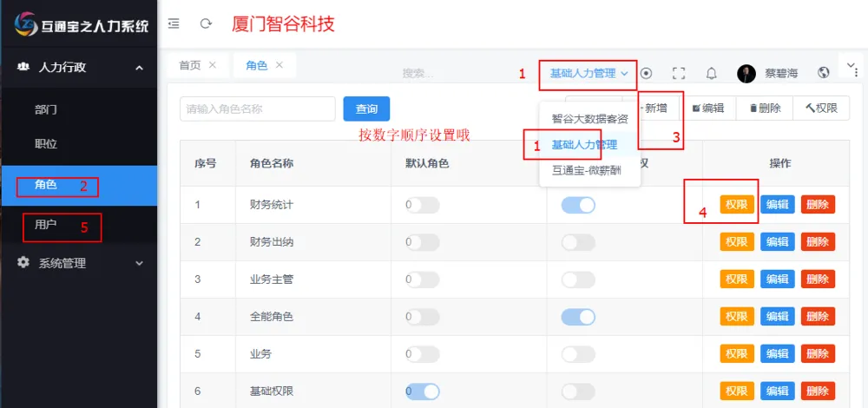Click the user avatar of 蔡碧海
This screenshot has width=868, height=408.
tap(746, 74)
